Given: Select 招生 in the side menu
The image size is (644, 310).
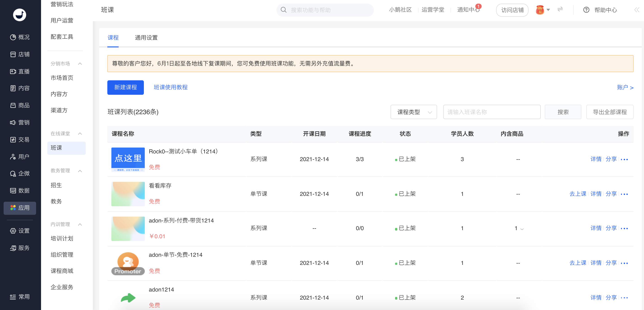Looking at the screenshot, I should [x=56, y=185].
